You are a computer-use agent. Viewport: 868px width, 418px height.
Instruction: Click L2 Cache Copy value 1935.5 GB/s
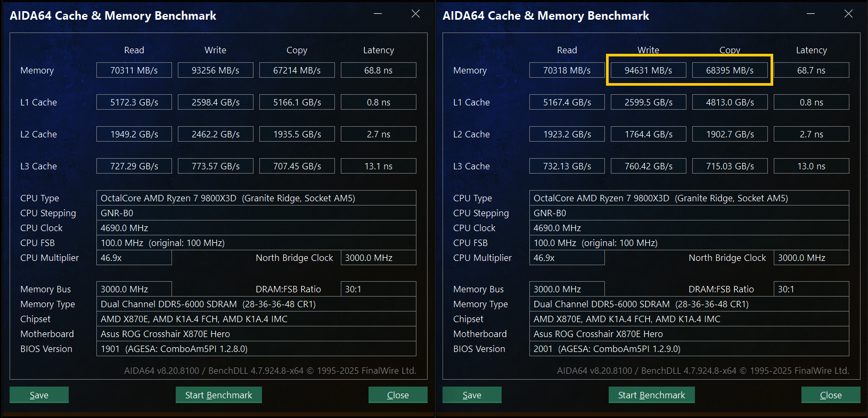(297, 134)
